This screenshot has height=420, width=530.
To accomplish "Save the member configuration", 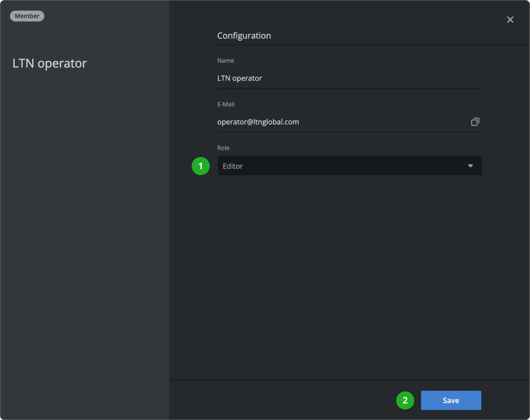I will pos(451,400).
